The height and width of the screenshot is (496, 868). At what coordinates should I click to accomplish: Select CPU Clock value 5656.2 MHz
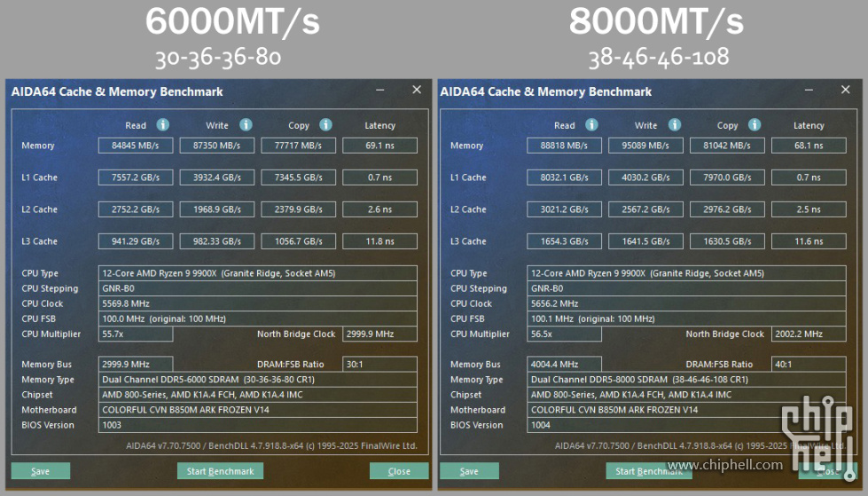click(686, 303)
